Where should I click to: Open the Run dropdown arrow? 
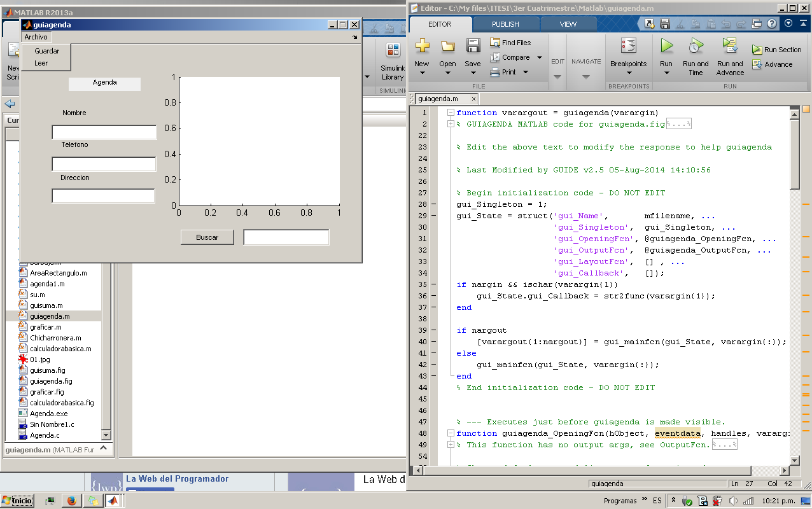tap(666, 73)
